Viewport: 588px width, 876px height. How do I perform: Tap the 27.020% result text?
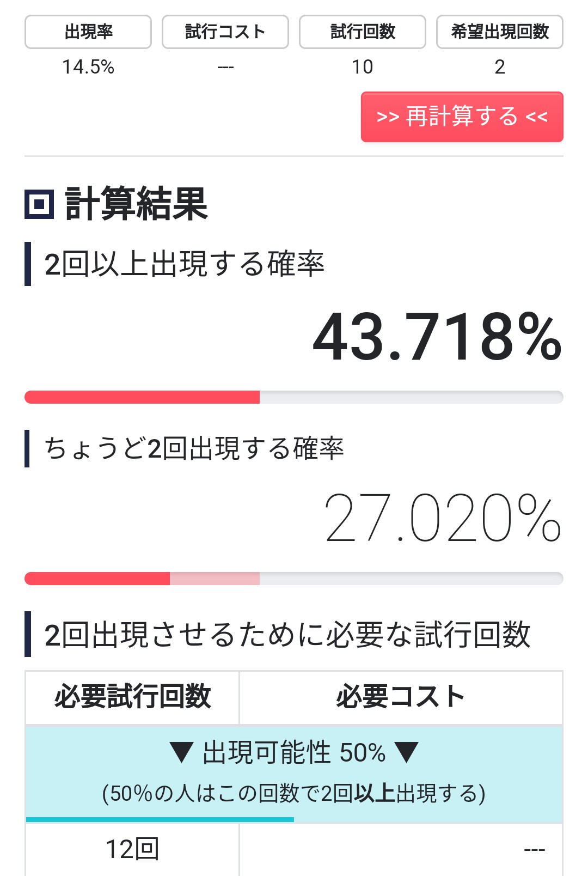pos(443,518)
